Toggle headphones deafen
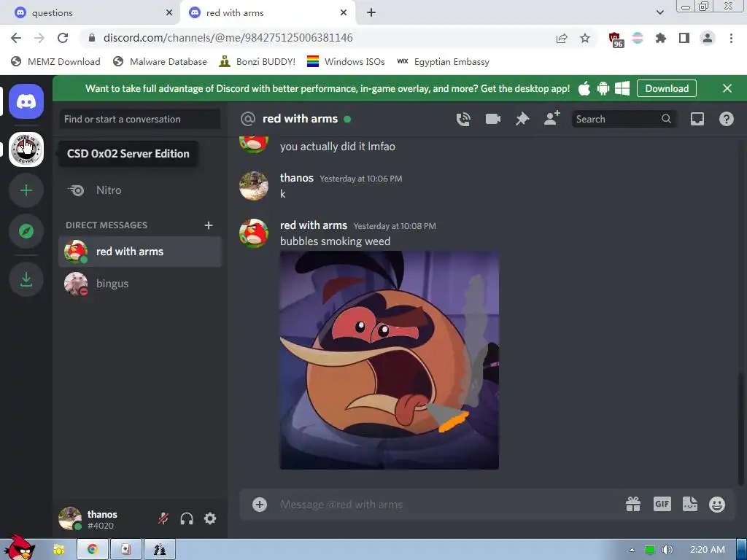 click(187, 518)
